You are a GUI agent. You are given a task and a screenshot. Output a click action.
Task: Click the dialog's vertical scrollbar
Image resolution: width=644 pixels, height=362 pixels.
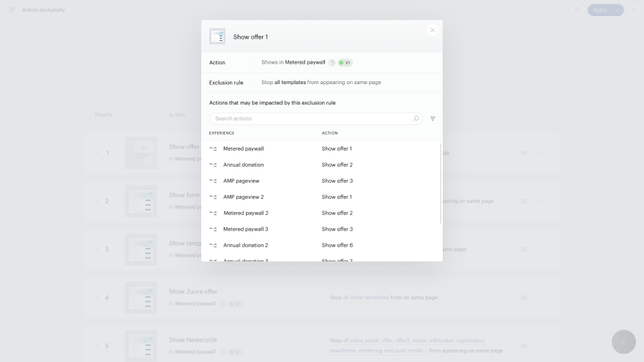[441, 184]
